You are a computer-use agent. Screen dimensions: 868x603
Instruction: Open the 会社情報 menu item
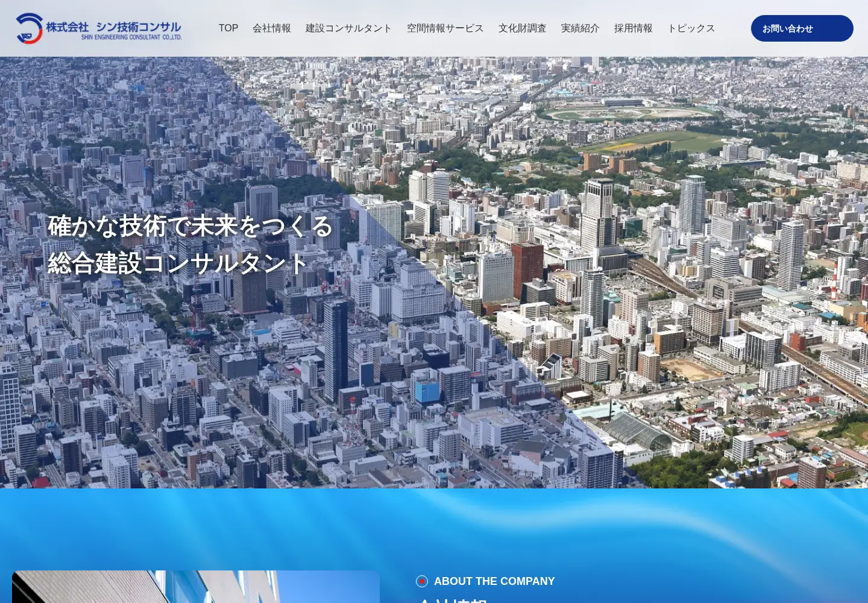272,28
